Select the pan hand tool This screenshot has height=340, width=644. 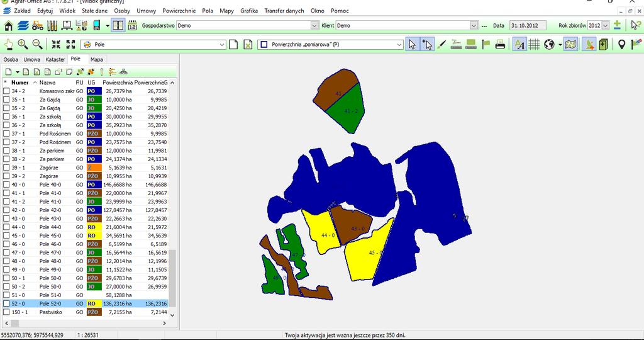(9, 44)
